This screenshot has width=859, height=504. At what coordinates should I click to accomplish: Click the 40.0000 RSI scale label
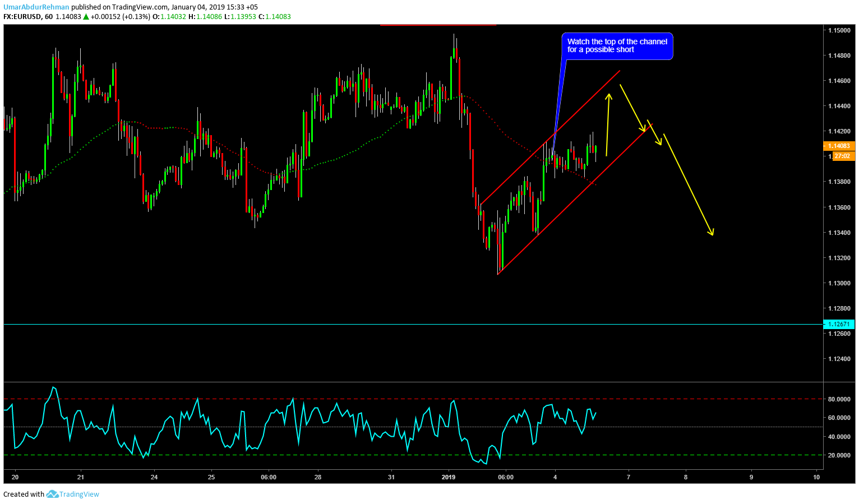pyautogui.click(x=839, y=437)
